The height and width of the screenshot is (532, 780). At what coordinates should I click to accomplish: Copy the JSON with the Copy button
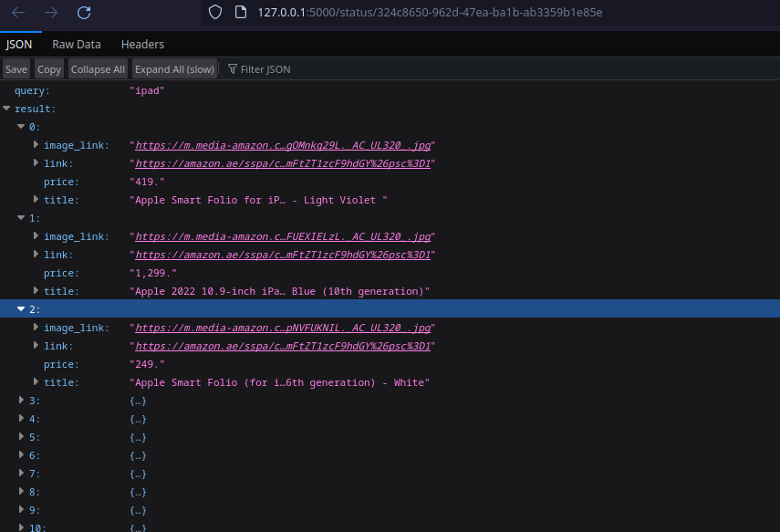point(49,69)
